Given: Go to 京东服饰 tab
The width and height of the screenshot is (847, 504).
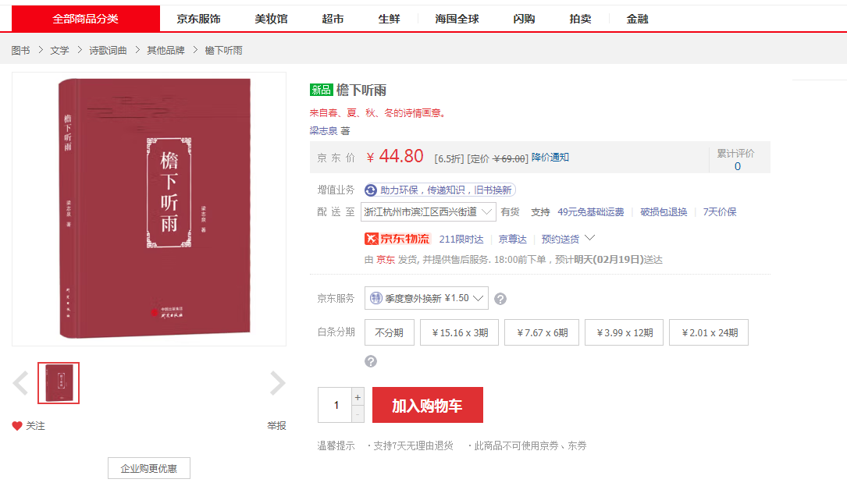Looking at the screenshot, I should [x=198, y=19].
